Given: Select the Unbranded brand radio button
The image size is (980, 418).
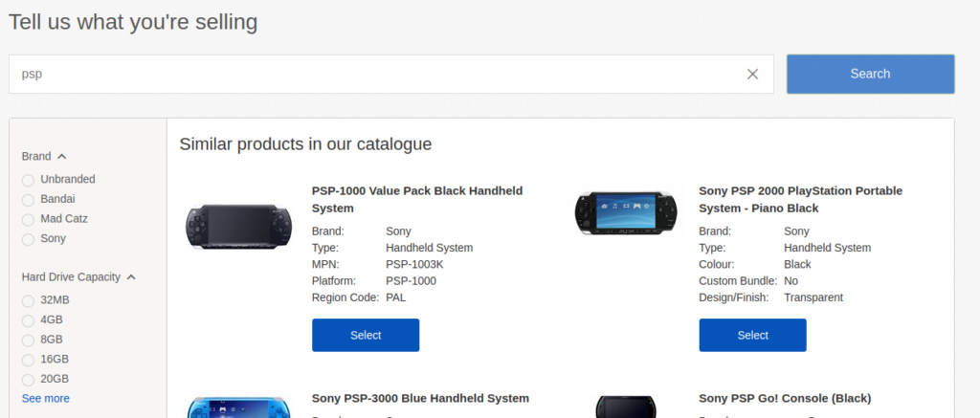Looking at the screenshot, I should (x=28, y=180).
